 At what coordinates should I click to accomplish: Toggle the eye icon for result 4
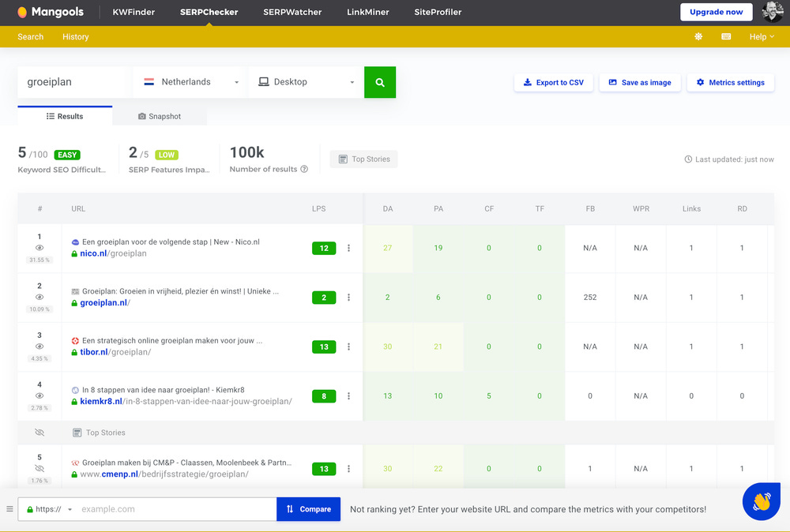[39, 395]
